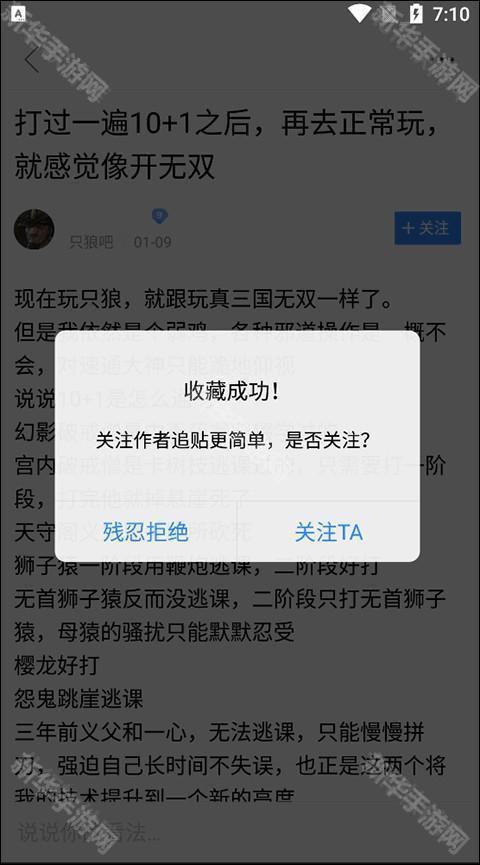This screenshot has height=865, width=480.
Task: Tap the blue level badge above the date
Action: coord(159,216)
